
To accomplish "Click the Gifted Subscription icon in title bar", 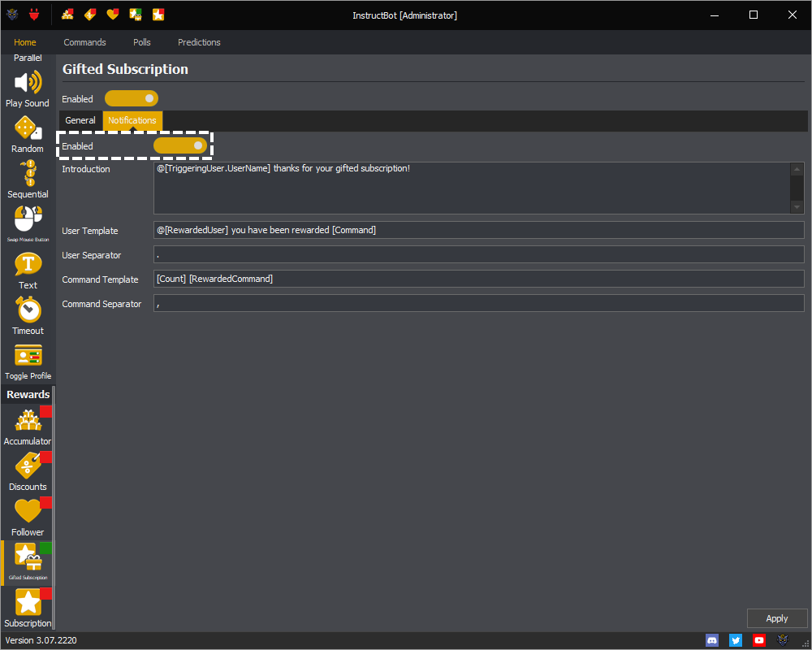I will coord(136,15).
